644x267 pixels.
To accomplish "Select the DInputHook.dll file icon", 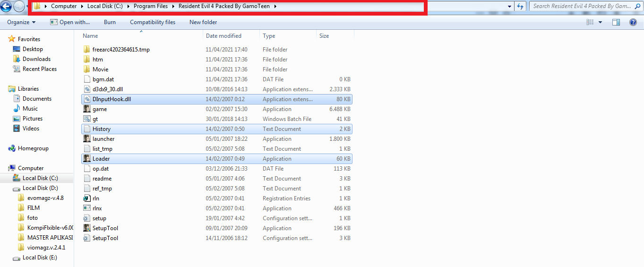I will (86, 99).
